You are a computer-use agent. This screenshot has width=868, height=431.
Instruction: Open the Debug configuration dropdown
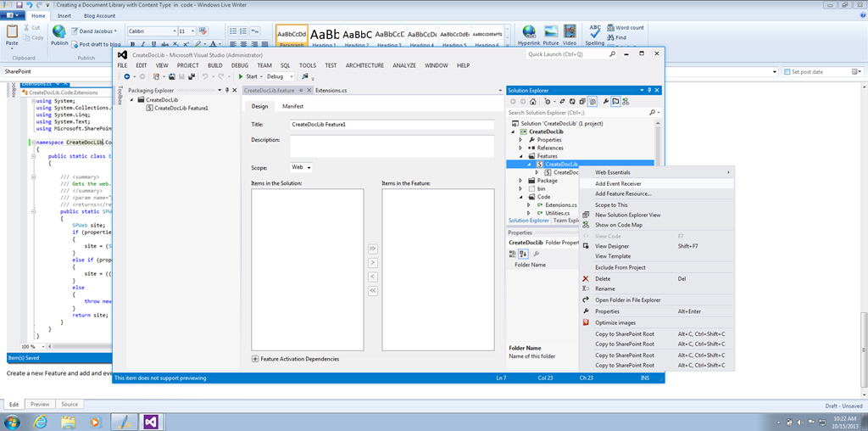(x=280, y=76)
